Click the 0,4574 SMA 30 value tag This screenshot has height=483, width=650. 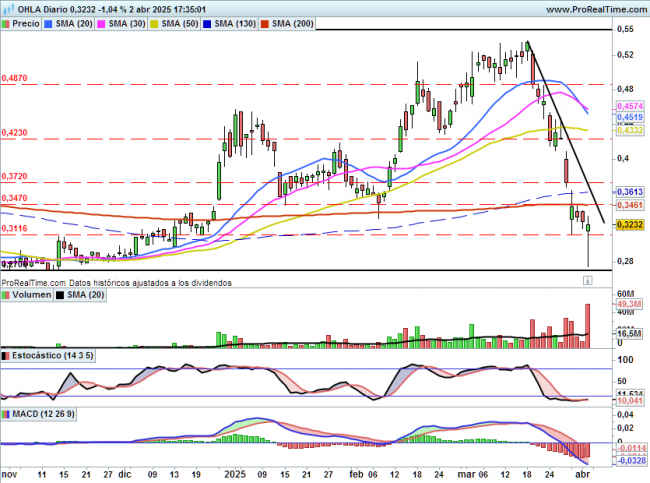[x=630, y=106]
